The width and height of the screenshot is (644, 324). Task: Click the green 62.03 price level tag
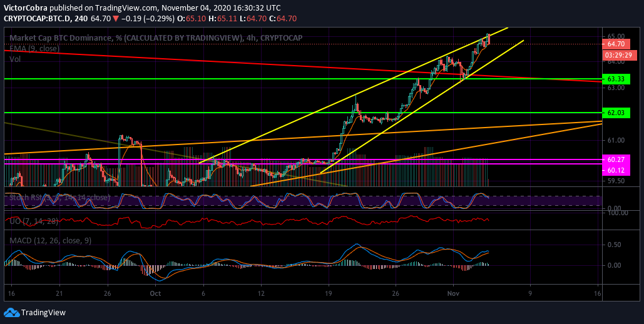point(615,112)
